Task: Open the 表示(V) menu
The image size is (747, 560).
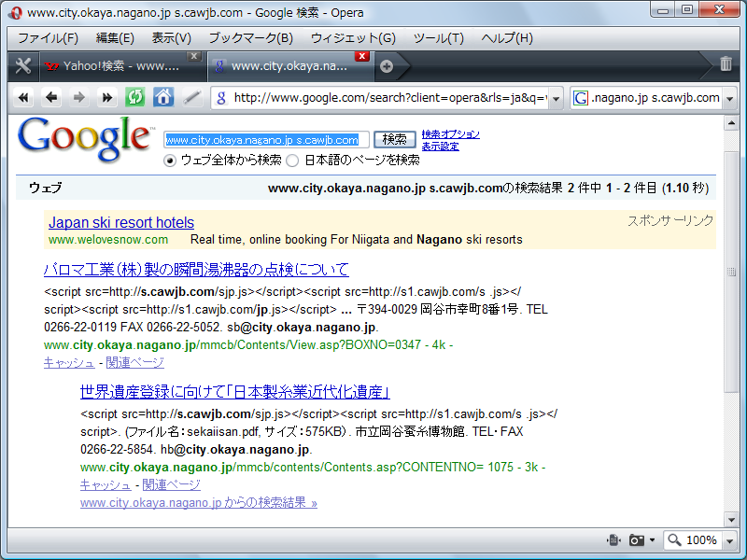Action: point(172,38)
